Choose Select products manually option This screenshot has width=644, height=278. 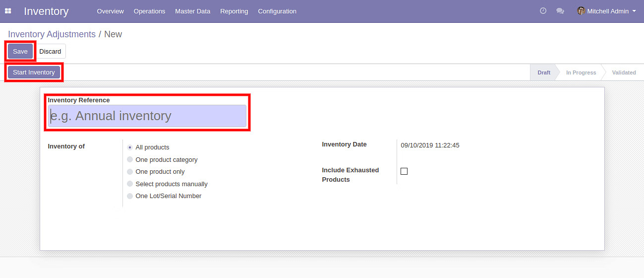pos(130,184)
